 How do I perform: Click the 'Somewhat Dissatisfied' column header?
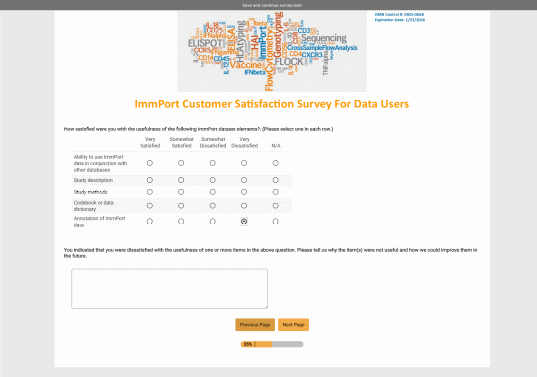(213, 142)
